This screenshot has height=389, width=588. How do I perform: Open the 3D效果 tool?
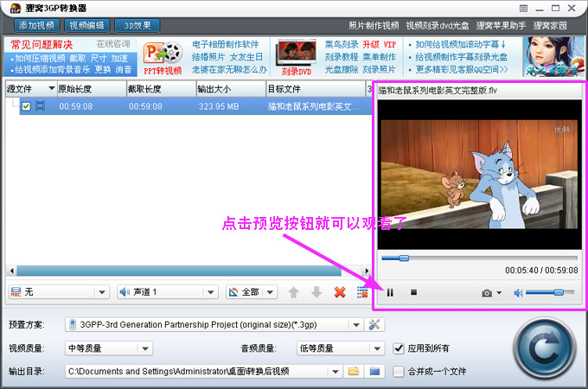pos(137,25)
